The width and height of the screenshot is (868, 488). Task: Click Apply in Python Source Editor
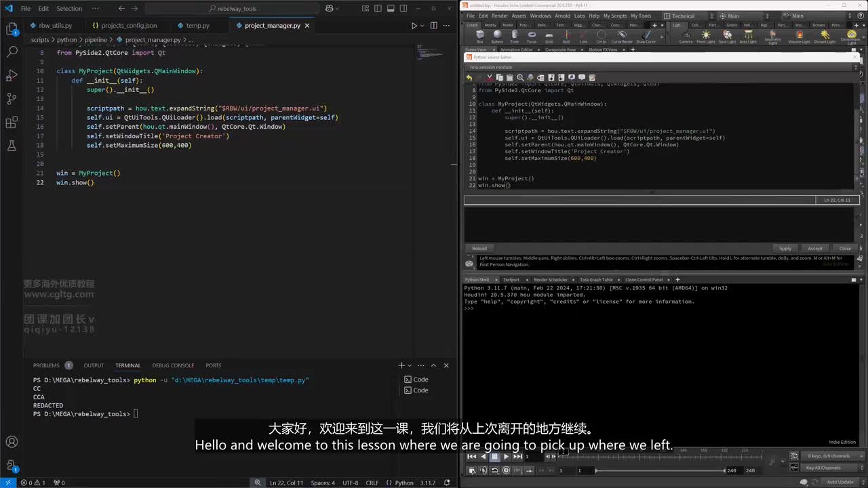(x=785, y=248)
